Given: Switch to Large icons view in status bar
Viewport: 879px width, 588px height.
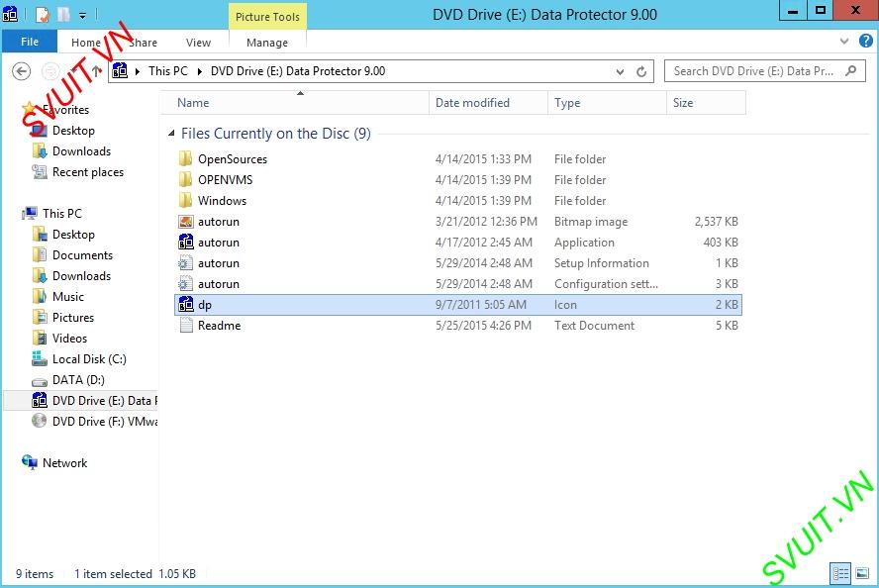Looking at the screenshot, I should click(x=861, y=573).
